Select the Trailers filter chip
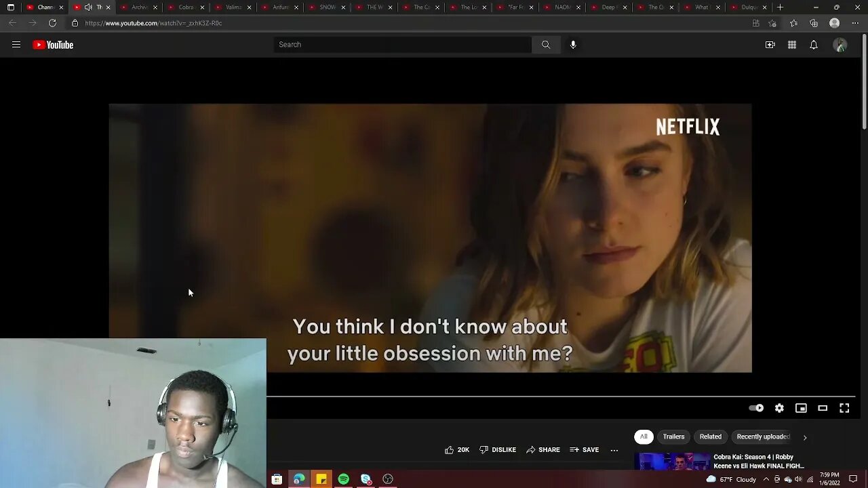This screenshot has width=868, height=488. pyautogui.click(x=673, y=436)
